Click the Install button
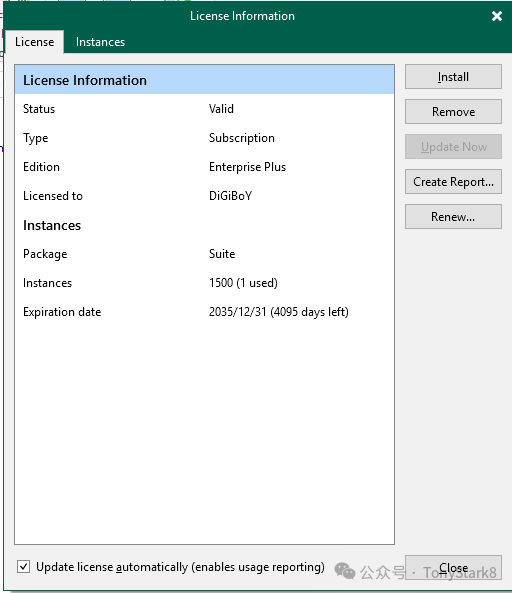Viewport: 512px width, 593px height. [x=453, y=77]
